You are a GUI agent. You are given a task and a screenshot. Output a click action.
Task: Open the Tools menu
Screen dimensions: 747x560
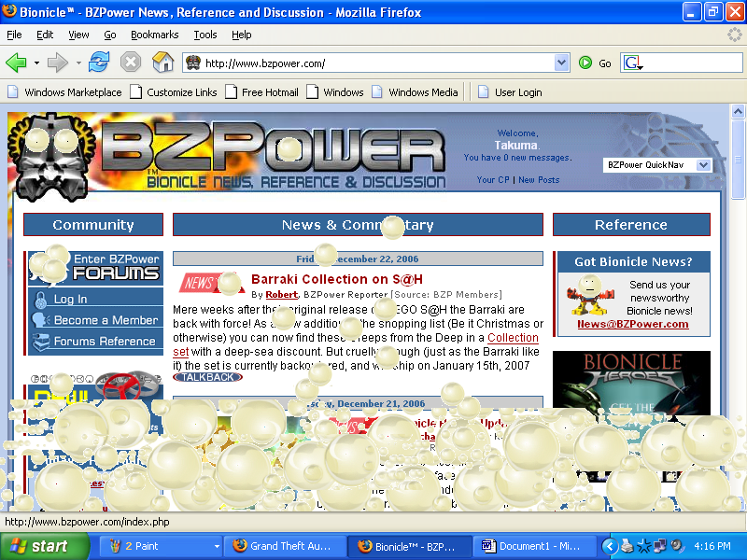click(205, 35)
